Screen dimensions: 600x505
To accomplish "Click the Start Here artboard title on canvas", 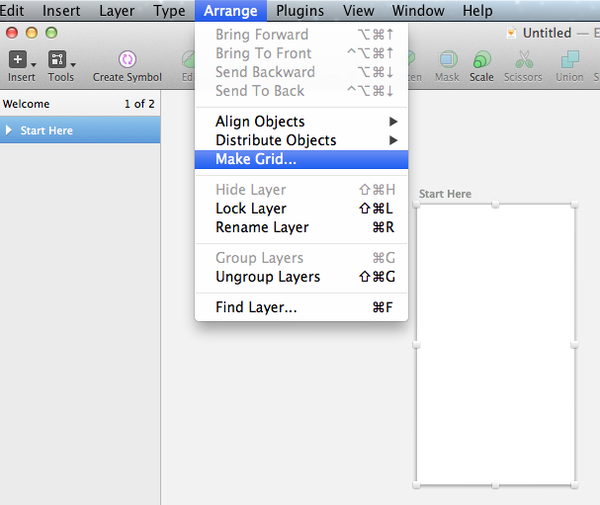I will click(445, 194).
